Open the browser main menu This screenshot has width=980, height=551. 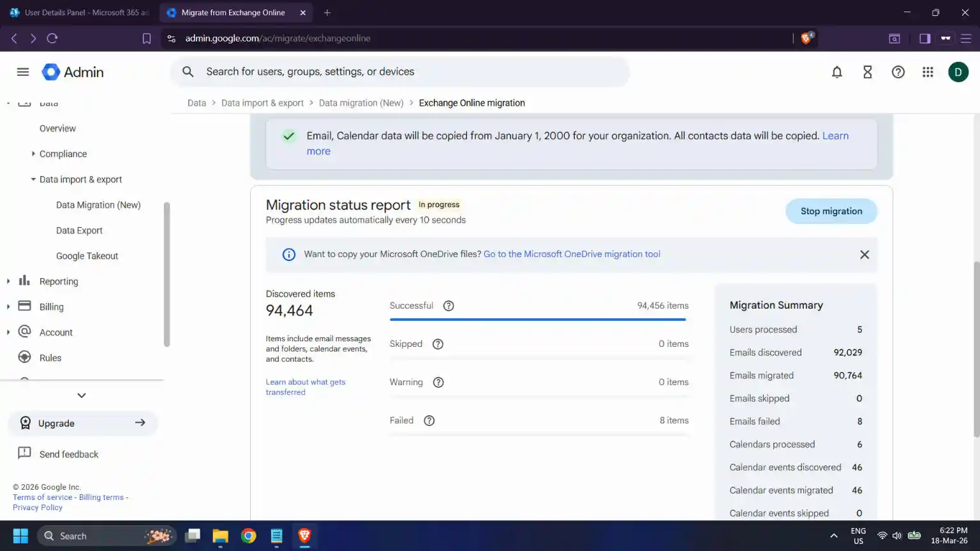tap(966, 38)
